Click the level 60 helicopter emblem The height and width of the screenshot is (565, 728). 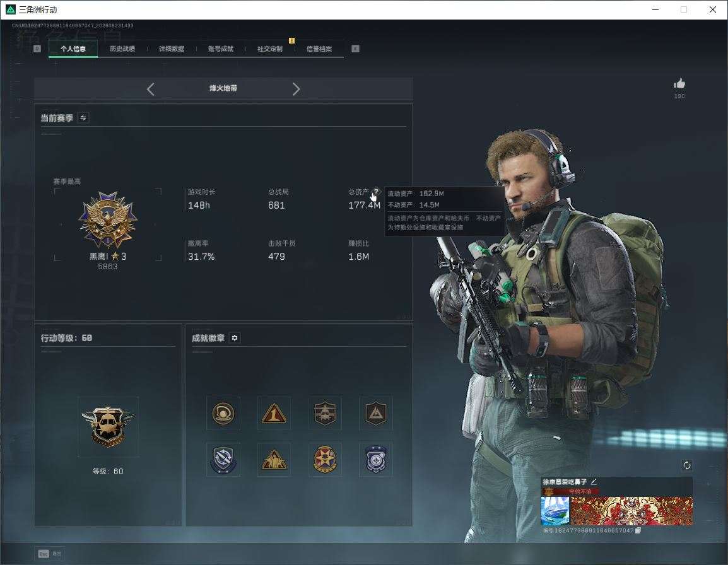pos(108,426)
